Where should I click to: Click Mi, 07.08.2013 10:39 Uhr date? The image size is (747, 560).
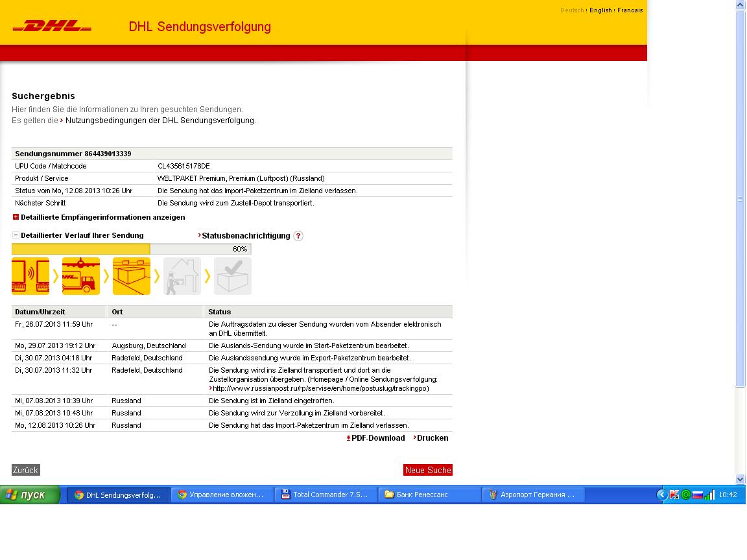tap(54, 401)
